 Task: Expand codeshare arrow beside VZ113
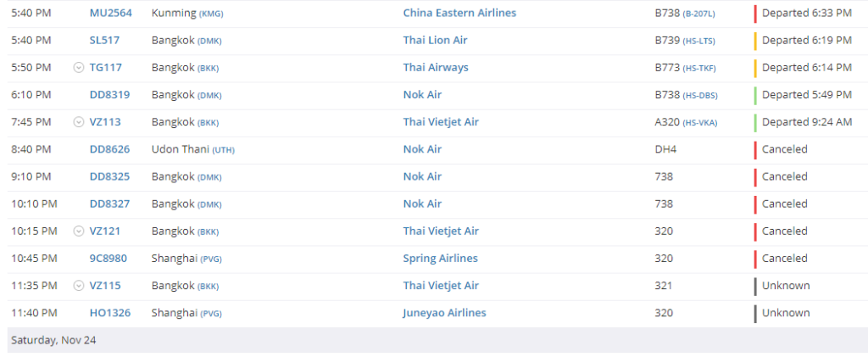tap(79, 122)
